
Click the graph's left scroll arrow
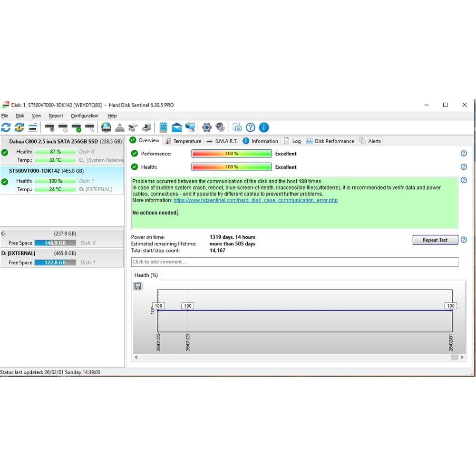coord(136,357)
